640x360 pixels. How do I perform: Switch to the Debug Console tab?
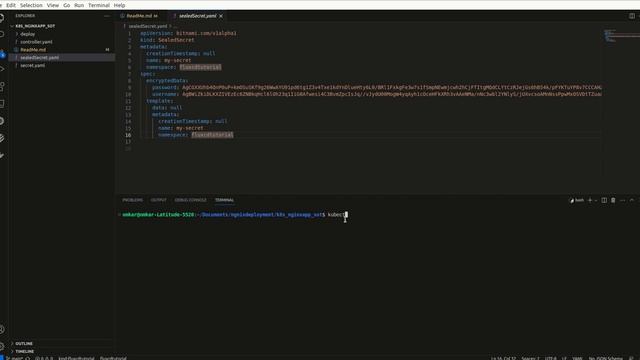coord(190,200)
